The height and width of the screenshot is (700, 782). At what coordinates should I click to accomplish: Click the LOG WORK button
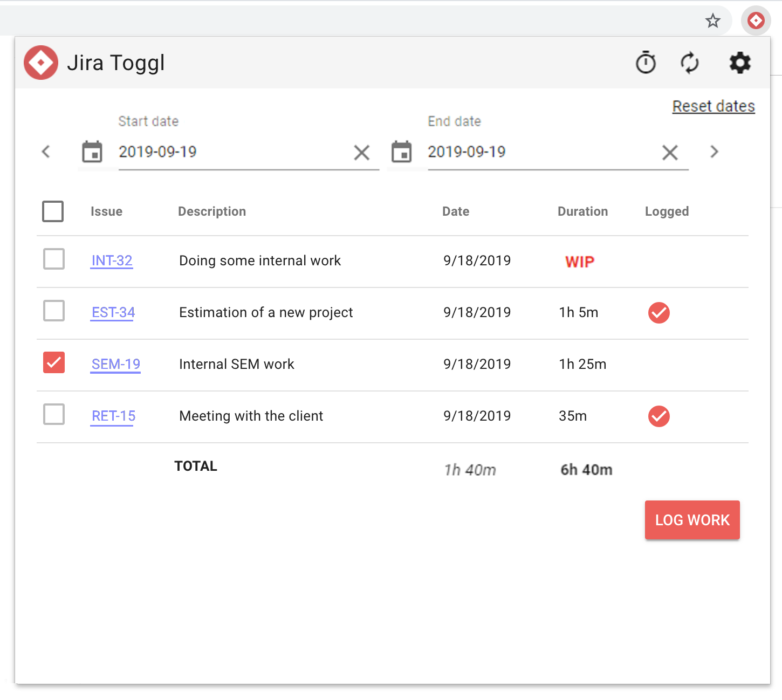692,520
